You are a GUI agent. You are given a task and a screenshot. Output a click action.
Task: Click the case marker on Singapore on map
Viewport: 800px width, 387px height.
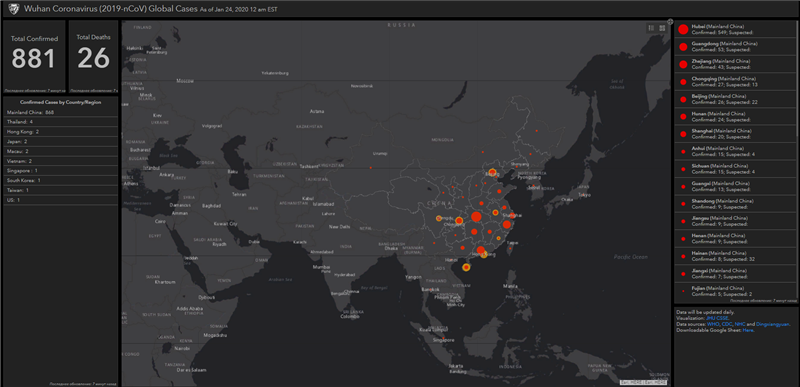pos(443,339)
